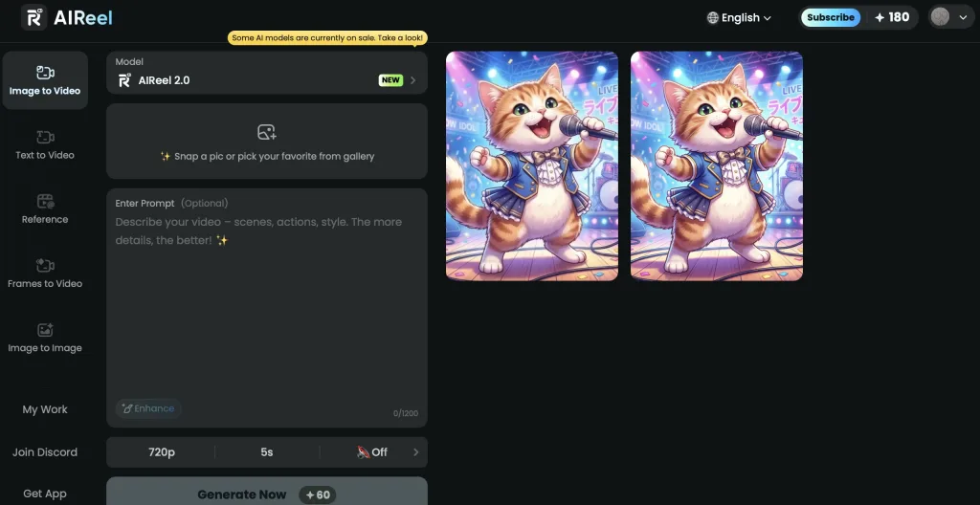
Task: Switch to Frames to Video mode
Action: pyautogui.click(x=45, y=273)
